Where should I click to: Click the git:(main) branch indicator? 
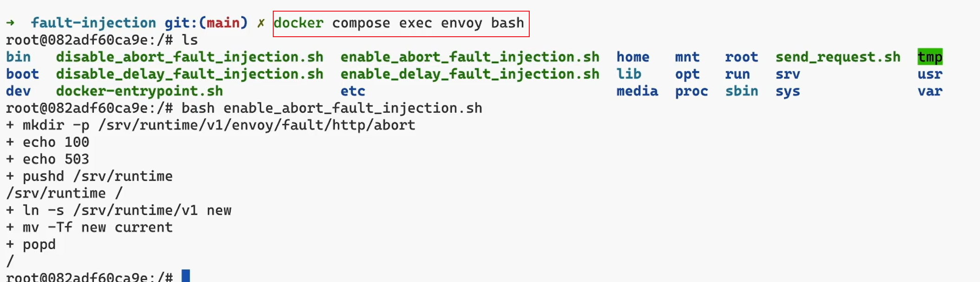pos(206,23)
